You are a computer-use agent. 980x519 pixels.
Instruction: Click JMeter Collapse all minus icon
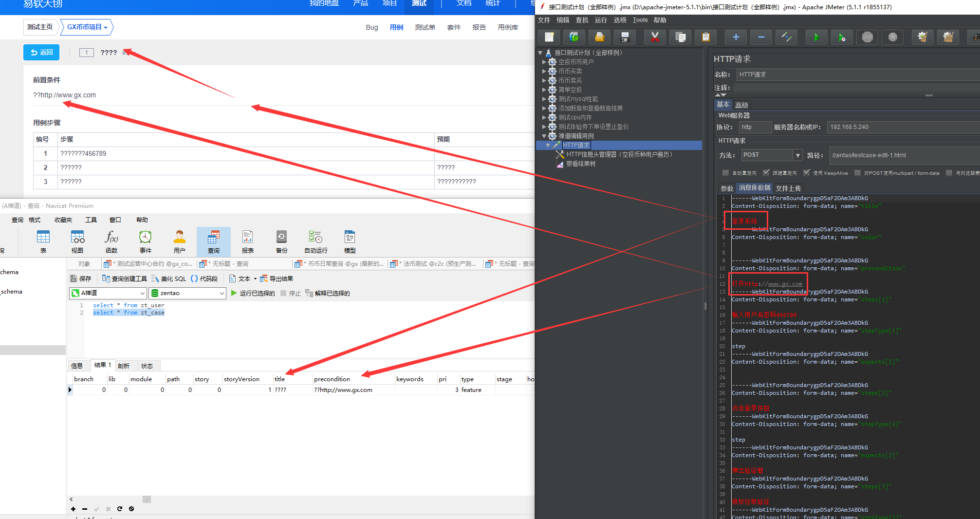point(761,37)
